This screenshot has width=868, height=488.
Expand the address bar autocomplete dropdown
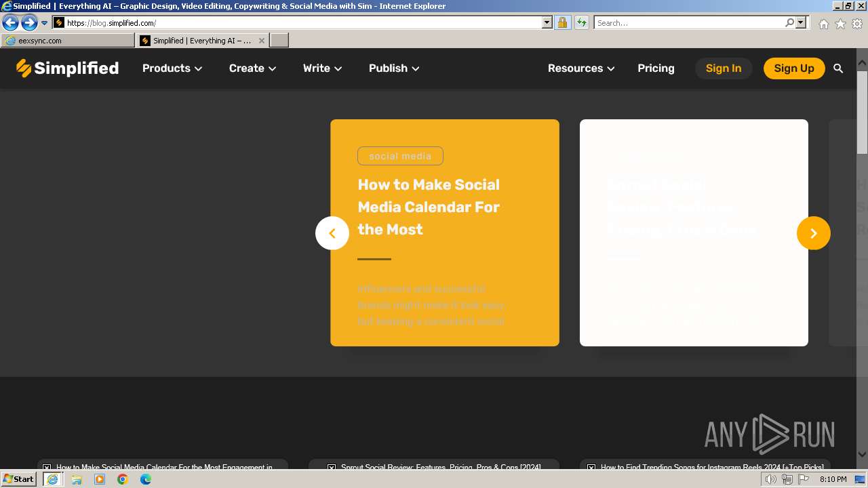pyautogui.click(x=547, y=22)
